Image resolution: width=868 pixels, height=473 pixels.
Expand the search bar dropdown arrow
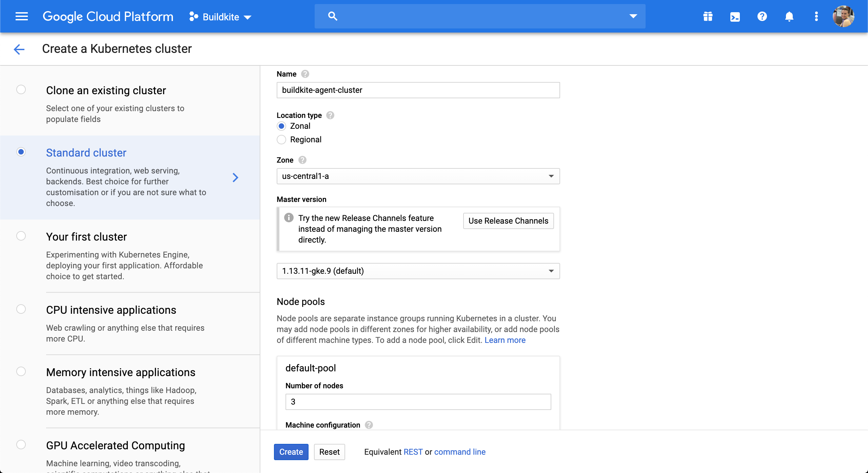pyautogui.click(x=633, y=16)
